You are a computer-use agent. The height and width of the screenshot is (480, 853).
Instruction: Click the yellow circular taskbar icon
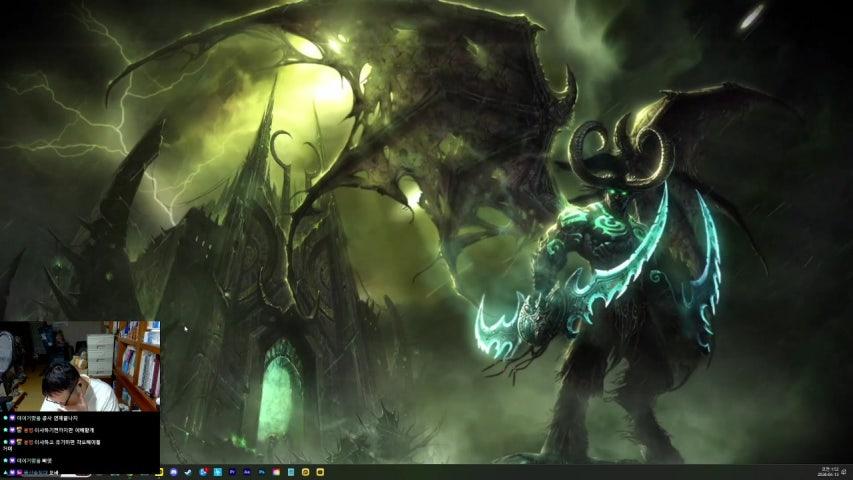[x=305, y=471]
